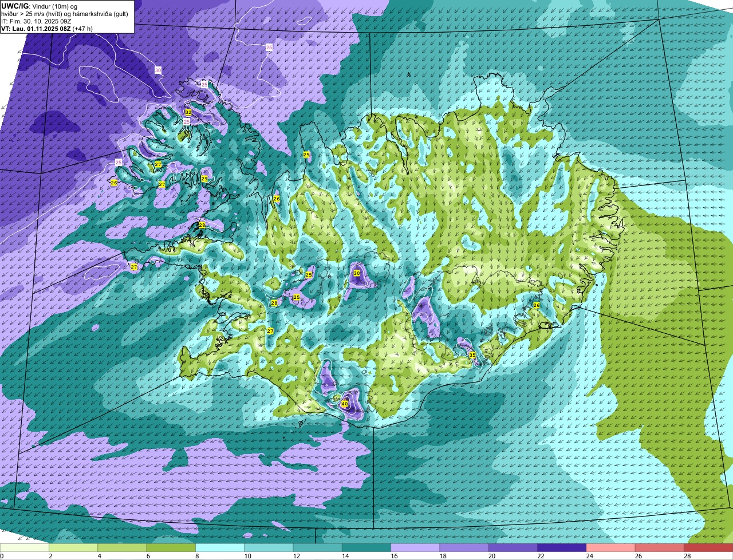Pick the violet 20–22 legend swatch
The image size is (733, 560).
513,548
